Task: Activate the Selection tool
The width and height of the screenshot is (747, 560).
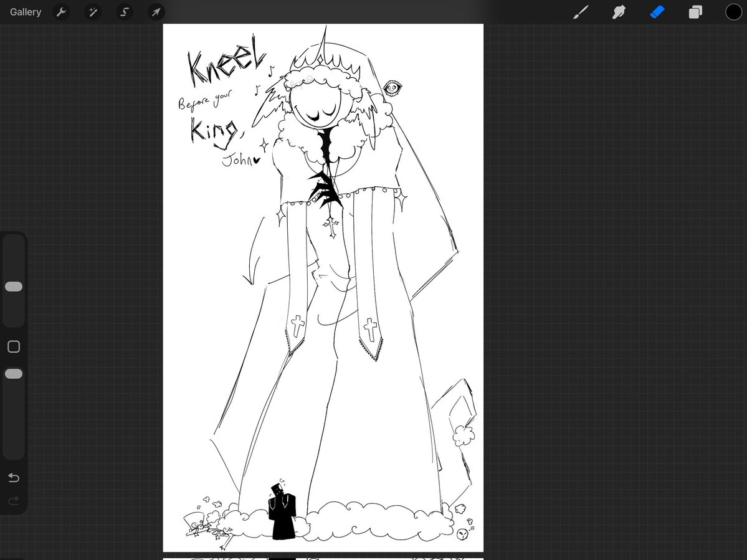Action: pyautogui.click(x=125, y=12)
